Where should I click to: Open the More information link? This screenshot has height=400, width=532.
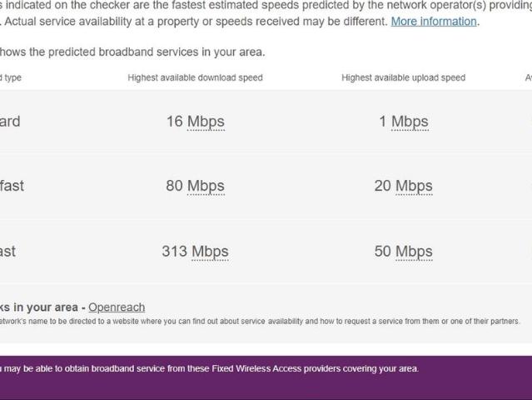coord(434,22)
